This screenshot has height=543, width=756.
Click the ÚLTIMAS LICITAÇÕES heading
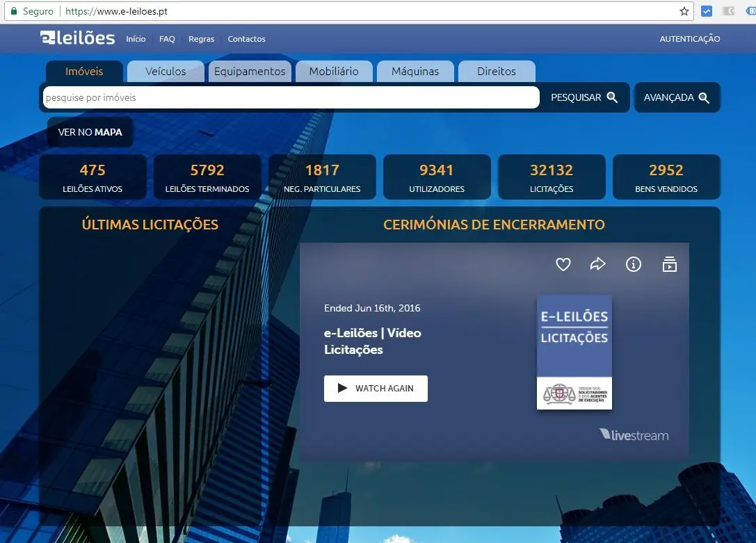(x=150, y=225)
